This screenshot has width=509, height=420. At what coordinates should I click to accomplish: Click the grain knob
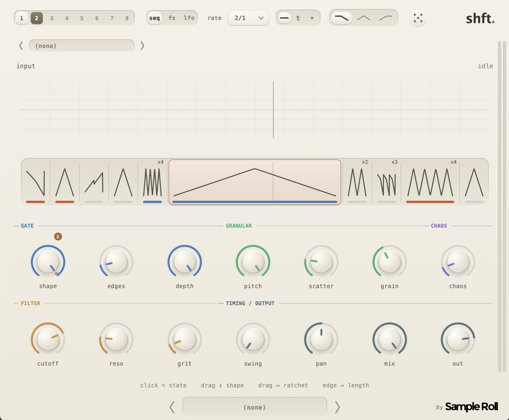coord(390,262)
